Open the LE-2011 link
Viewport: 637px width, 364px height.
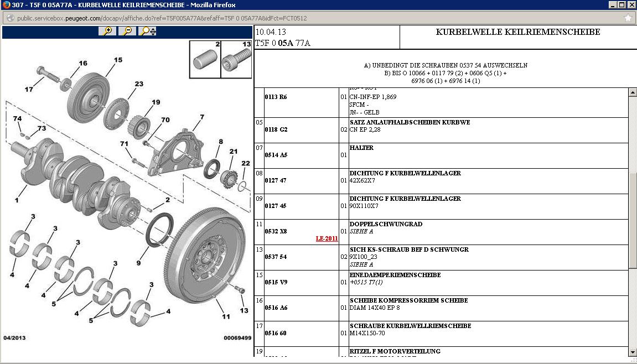pos(327,238)
